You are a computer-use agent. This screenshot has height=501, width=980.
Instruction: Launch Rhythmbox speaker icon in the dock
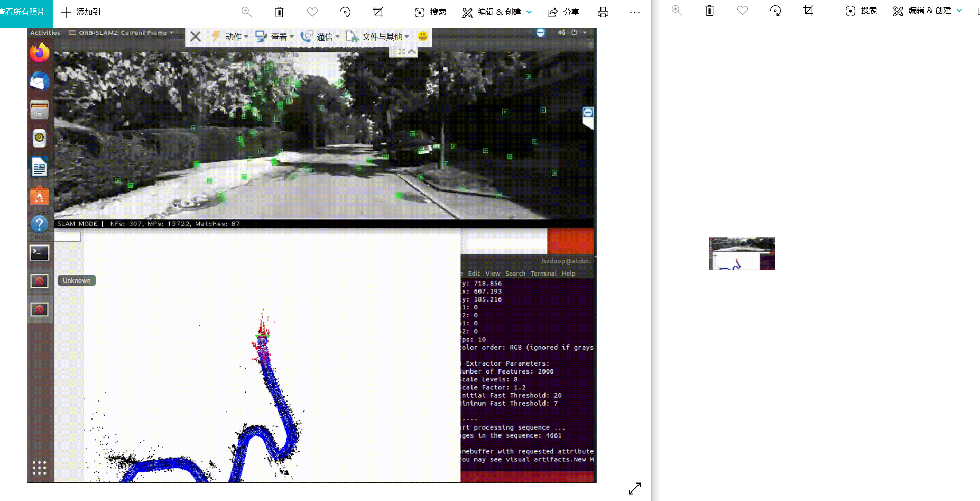click(40, 138)
